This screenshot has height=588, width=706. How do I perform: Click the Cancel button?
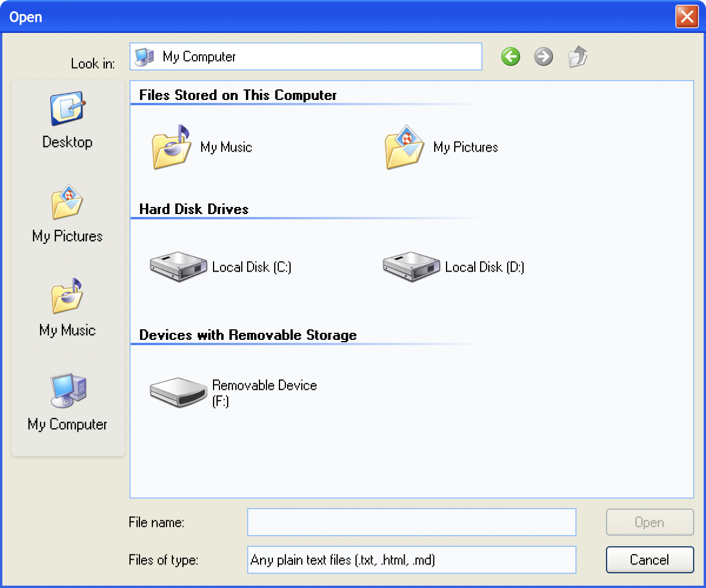[x=650, y=560]
